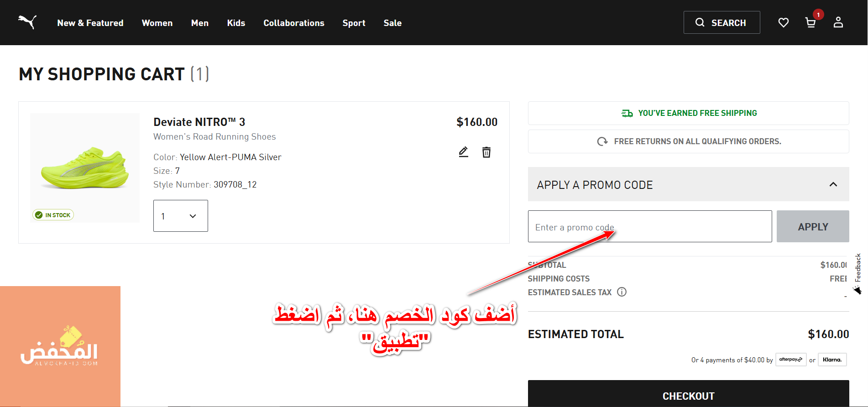Click the SEARCH button
This screenshot has width=868, height=407.
[x=722, y=22]
